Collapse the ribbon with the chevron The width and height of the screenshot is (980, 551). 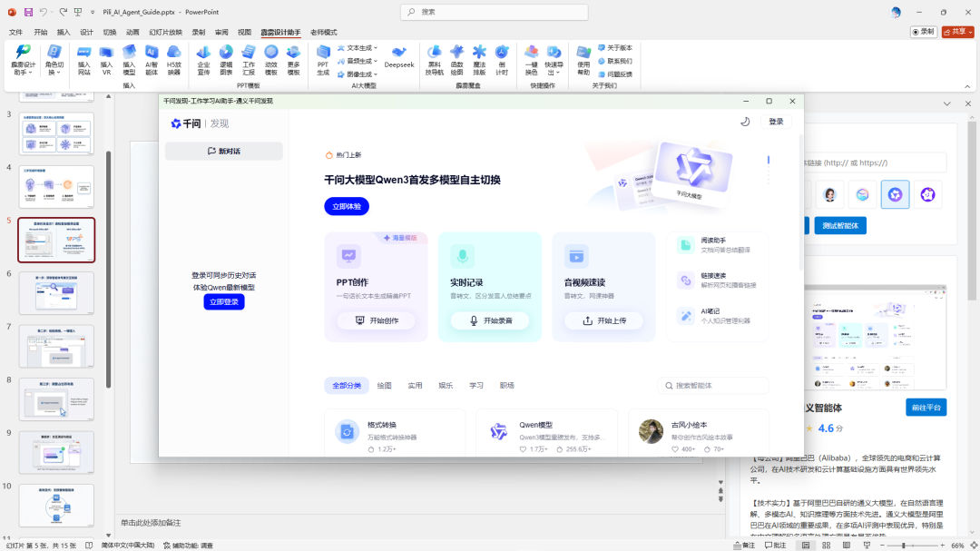[967, 86]
